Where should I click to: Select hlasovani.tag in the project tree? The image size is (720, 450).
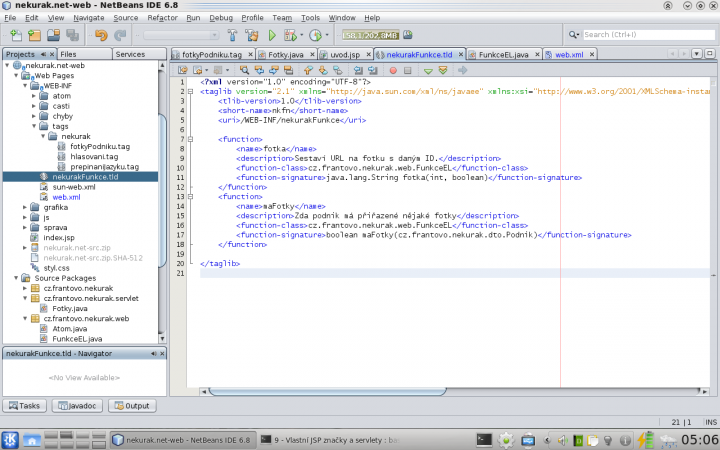pos(94,157)
